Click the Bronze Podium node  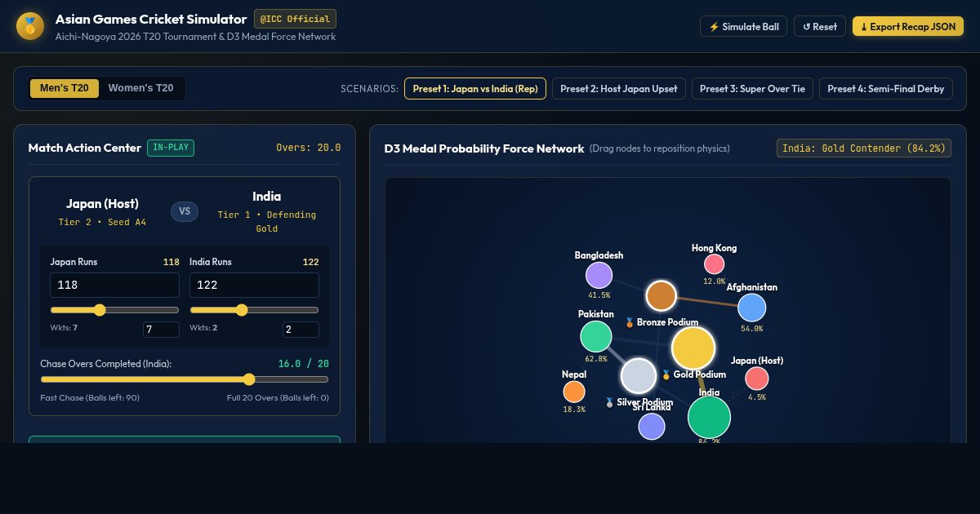[661, 296]
